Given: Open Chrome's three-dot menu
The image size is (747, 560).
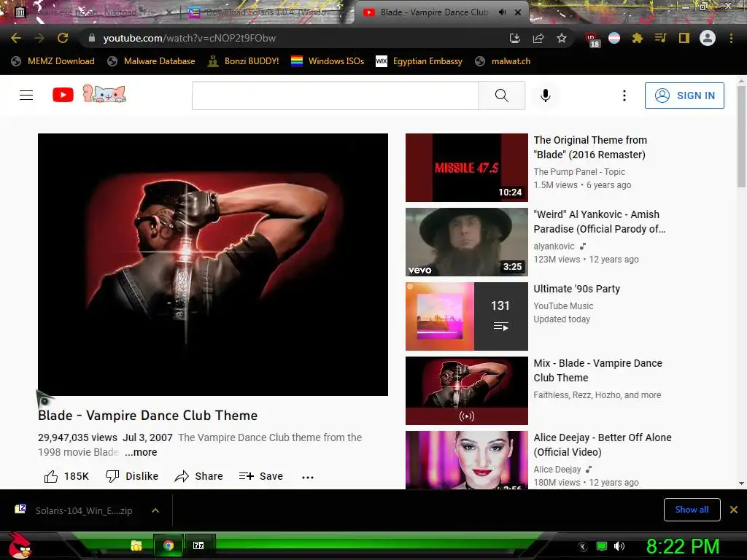Looking at the screenshot, I should [x=731, y=38].
